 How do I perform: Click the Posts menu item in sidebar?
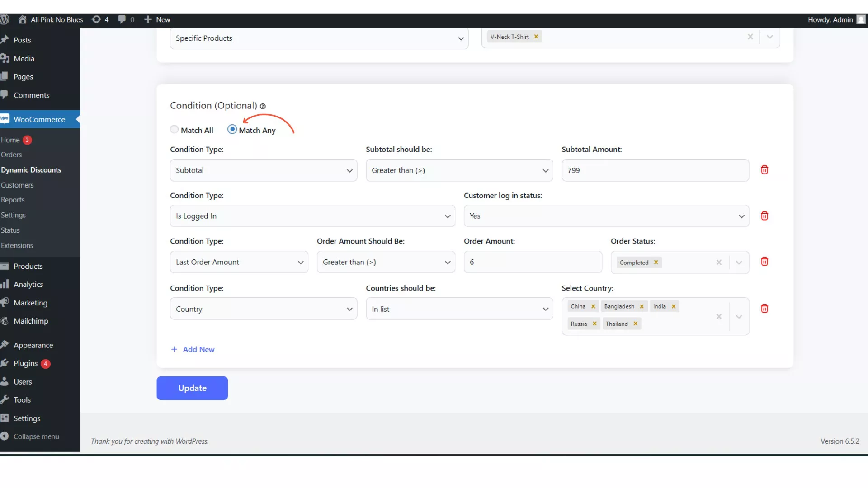22,40
